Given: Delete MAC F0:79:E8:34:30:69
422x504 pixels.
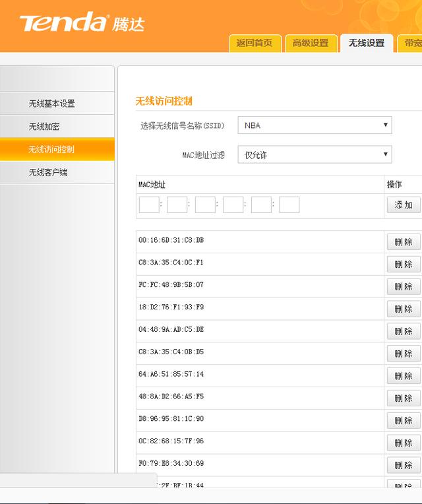Looking at the screenshot, I should coord(404,465).
